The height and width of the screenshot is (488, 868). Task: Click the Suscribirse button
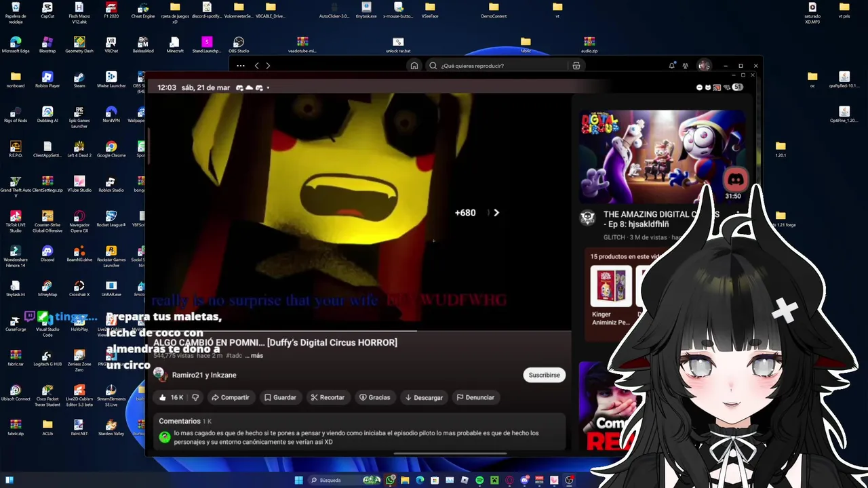click(x=545, y=375)
